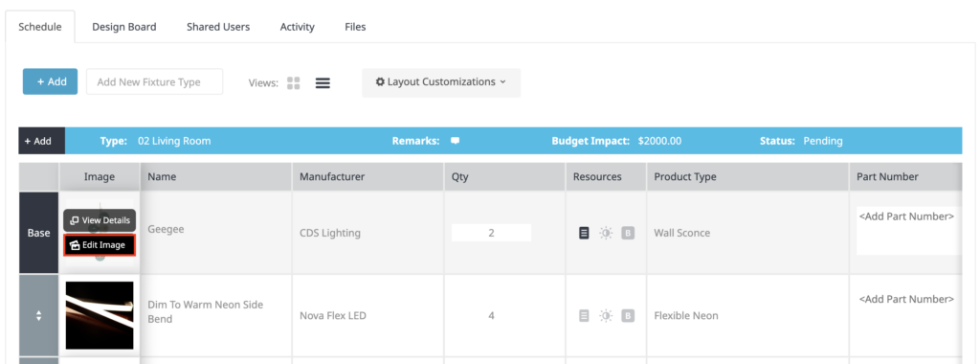Click Add Part Number field in Geegee row
Screen dimensions: 980x364
[908, 231]
